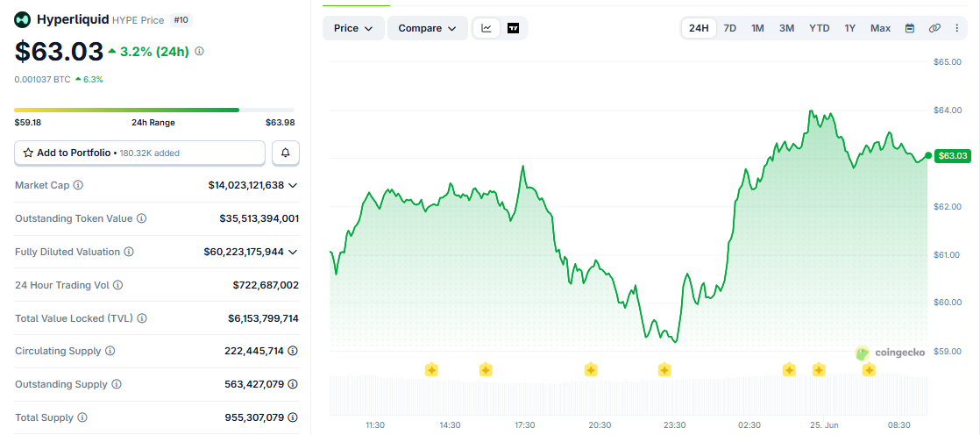Screen dimensions: 980x435
Task: Copy chart link via chain icon
Action: tap(934, 28)
